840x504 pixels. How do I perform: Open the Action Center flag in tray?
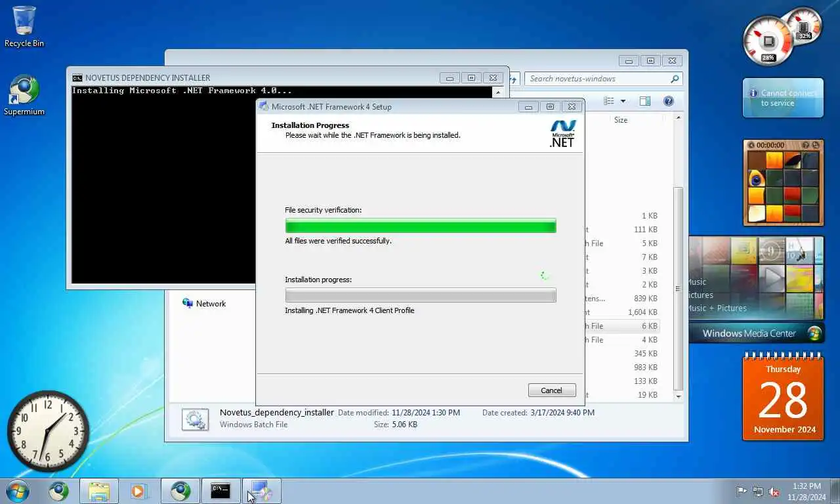pyautogui.click(x=742, y=492)
